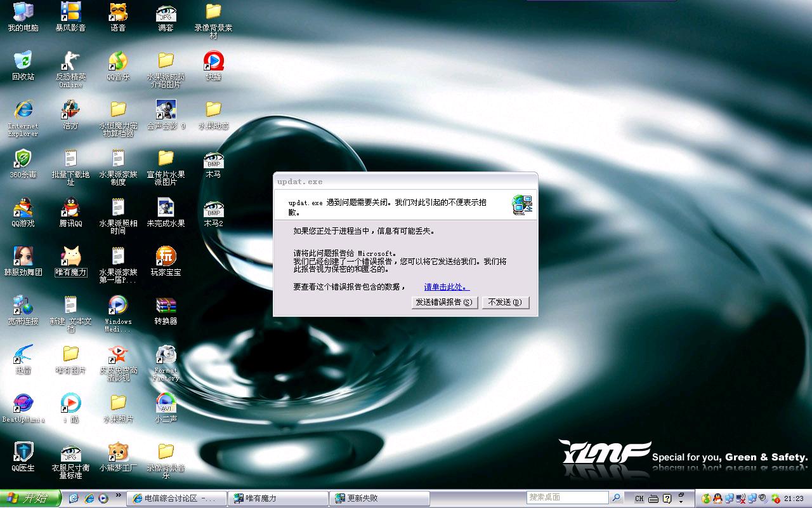812x508 pixels.
Task: Open 水果派家族制度 text document
Action: (x=118, y=168)
